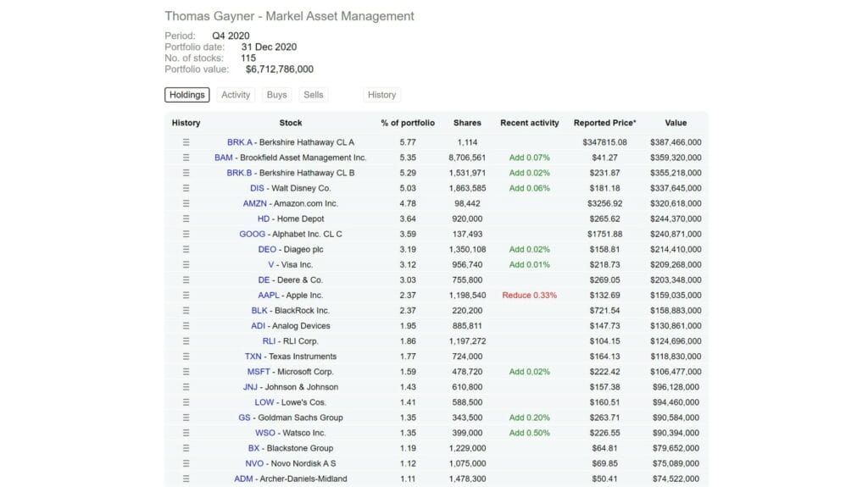Click the 'Reduce 0.33%' activity for Apple

tap(530, 296)
